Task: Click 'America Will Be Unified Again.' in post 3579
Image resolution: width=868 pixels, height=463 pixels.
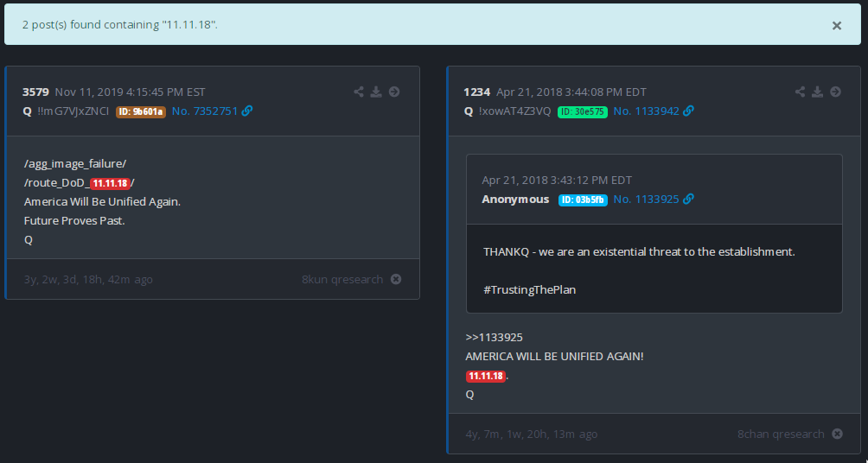Action: 102,202
